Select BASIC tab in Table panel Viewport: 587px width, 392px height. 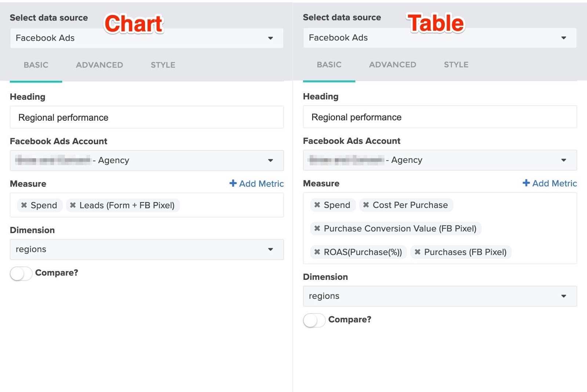click(x=329, y=65)
